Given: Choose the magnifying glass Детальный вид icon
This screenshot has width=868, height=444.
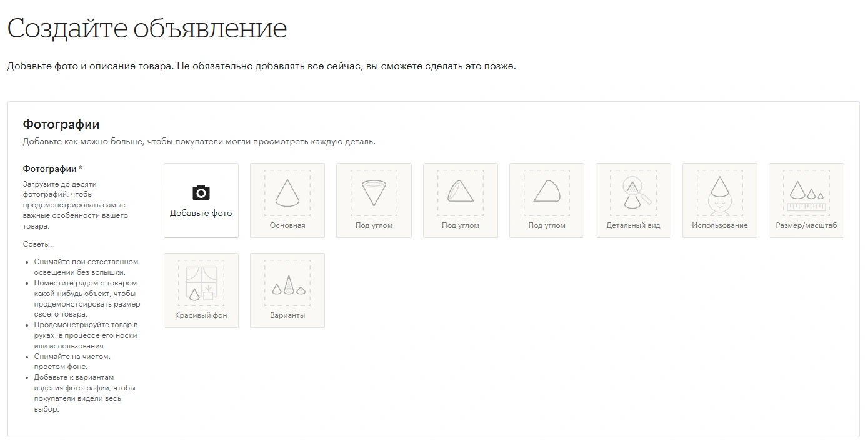Looking at the screenshot, I should coord(633,193).
